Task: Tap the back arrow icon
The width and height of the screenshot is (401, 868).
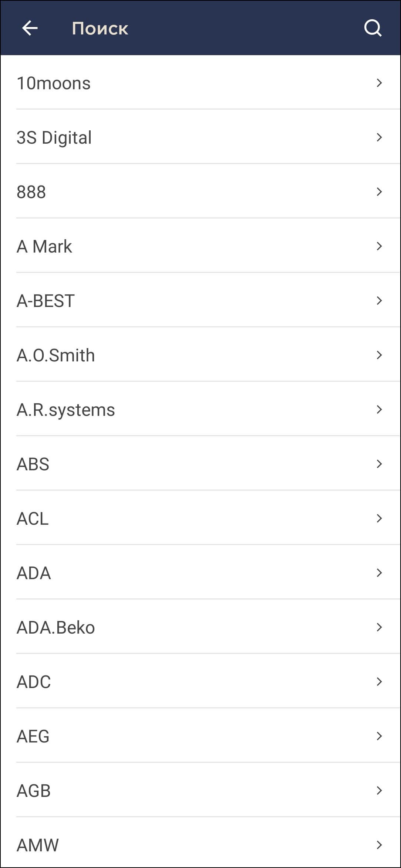Action: (x=30, y=28)
